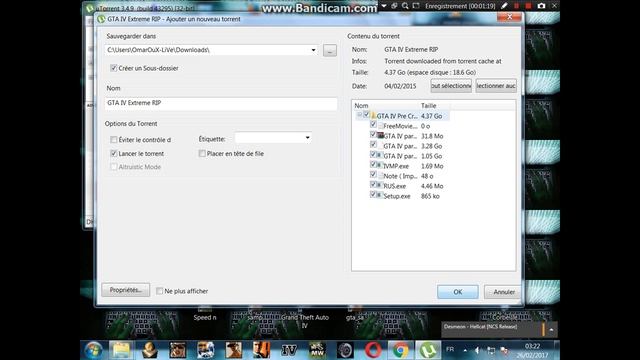The image size is (640, 360).
Task: Click the Sélectionner aucun button
Action: tap(496, 86)
